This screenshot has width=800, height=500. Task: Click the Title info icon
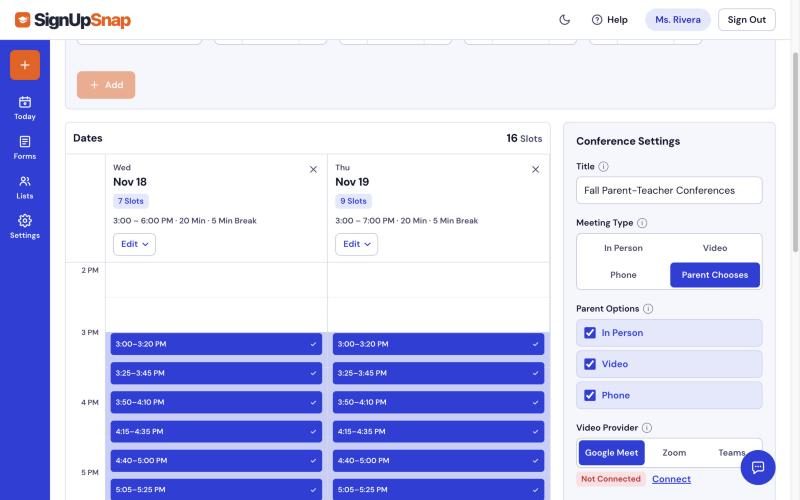pyautogui.click(x=603, y=166)
